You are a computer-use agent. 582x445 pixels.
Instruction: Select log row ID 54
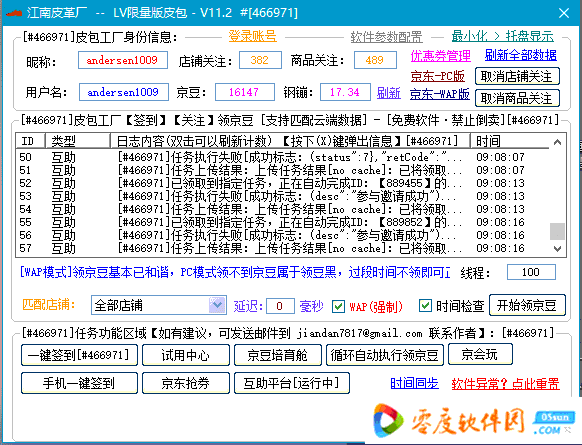coord(282,209)
